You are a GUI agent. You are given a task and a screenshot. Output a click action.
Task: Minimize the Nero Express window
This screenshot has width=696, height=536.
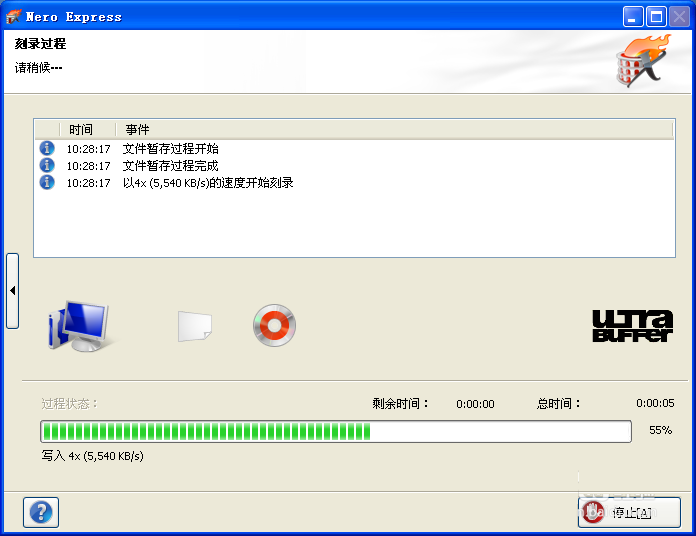(x=633, y=17)
